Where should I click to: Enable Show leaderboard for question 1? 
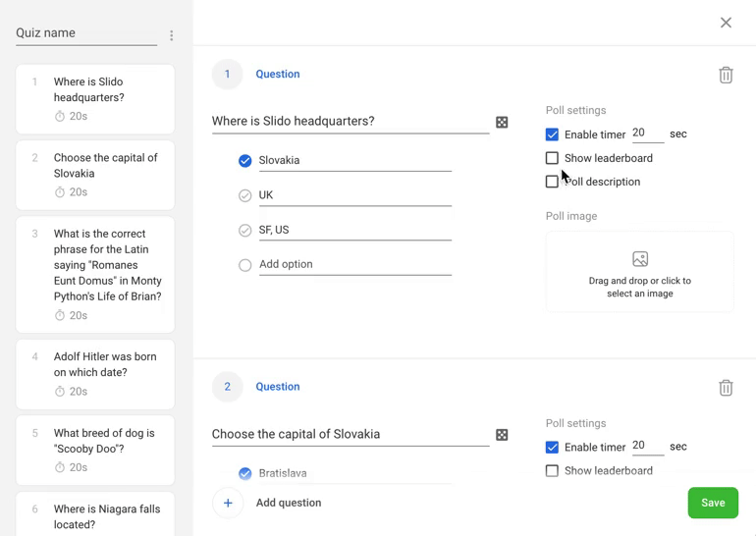pyautogui.click(x=552, y=158)
